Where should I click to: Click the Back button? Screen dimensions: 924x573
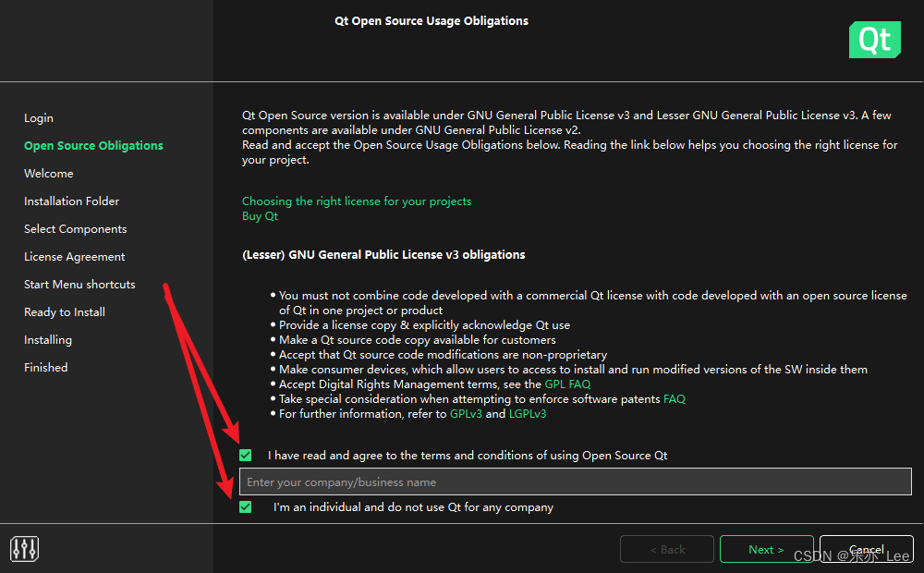click(x=667, y=549)
